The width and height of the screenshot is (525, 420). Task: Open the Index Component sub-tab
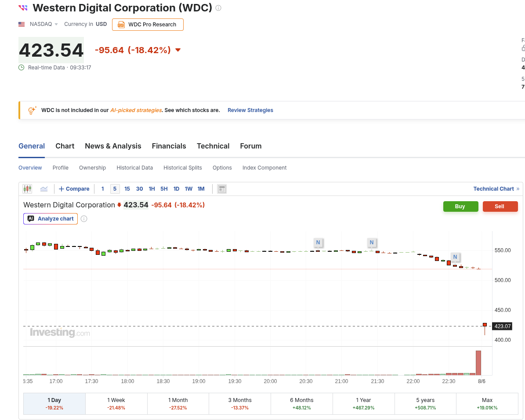click(264, 168)
